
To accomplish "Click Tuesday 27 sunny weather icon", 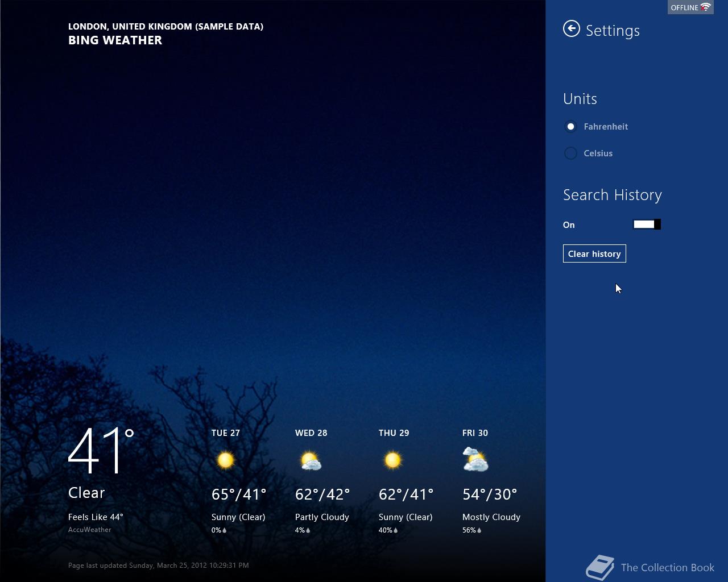I will tap(225, 460).
